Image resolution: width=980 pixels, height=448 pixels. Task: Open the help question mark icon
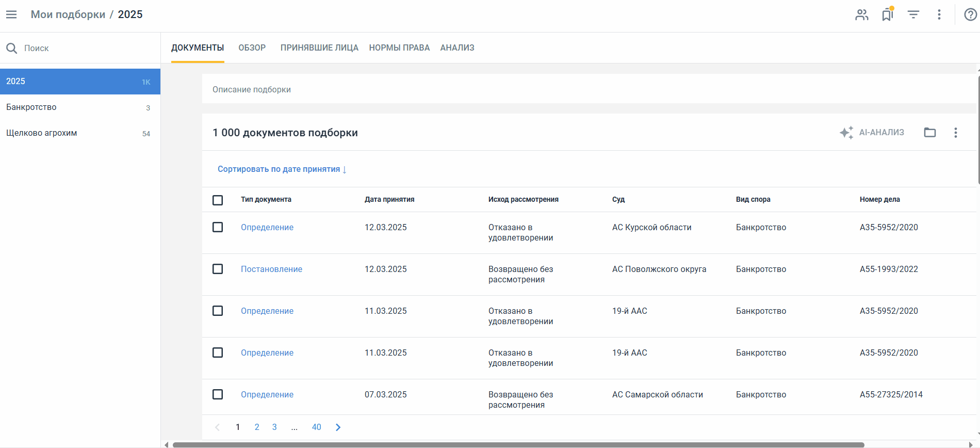pyautogui.click(x=970, y=14)
